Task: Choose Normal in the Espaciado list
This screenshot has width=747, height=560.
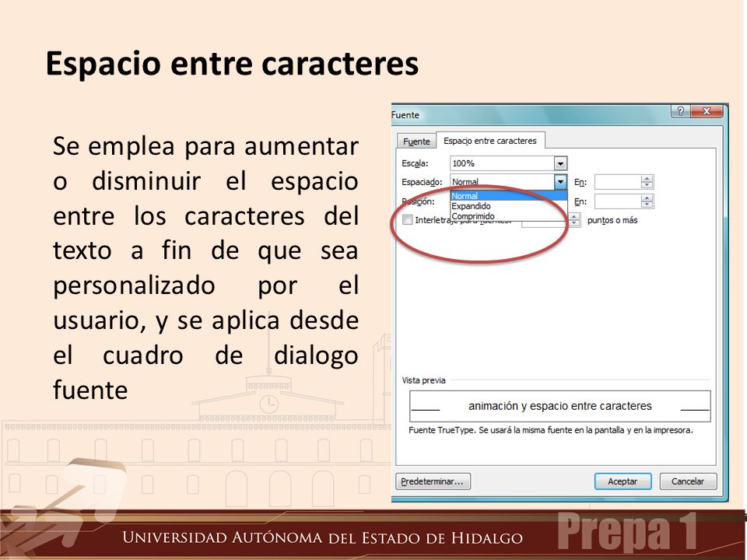Action: click(x=508, y=196)
